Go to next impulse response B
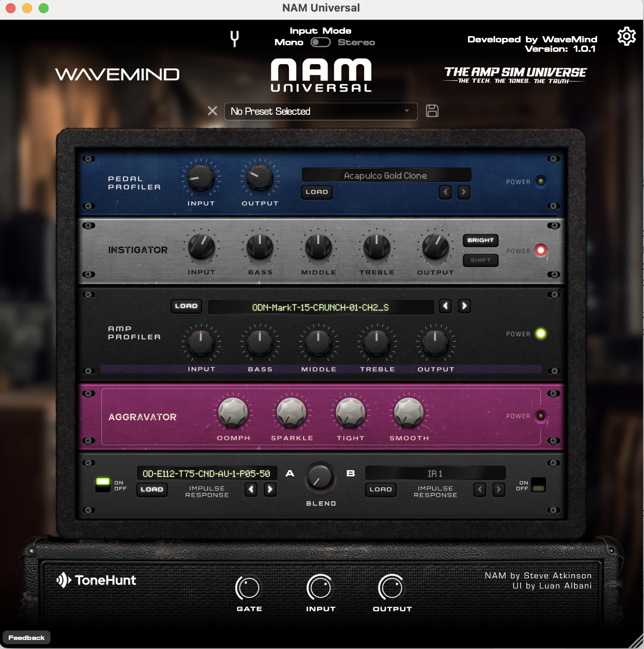Screen dimensions: 644x649 coord(498,489)
